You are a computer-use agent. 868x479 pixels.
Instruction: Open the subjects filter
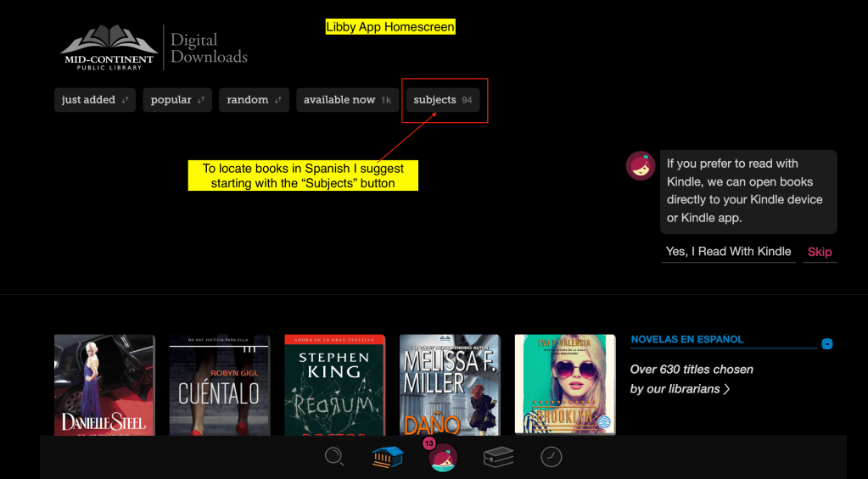pos(442,100)
